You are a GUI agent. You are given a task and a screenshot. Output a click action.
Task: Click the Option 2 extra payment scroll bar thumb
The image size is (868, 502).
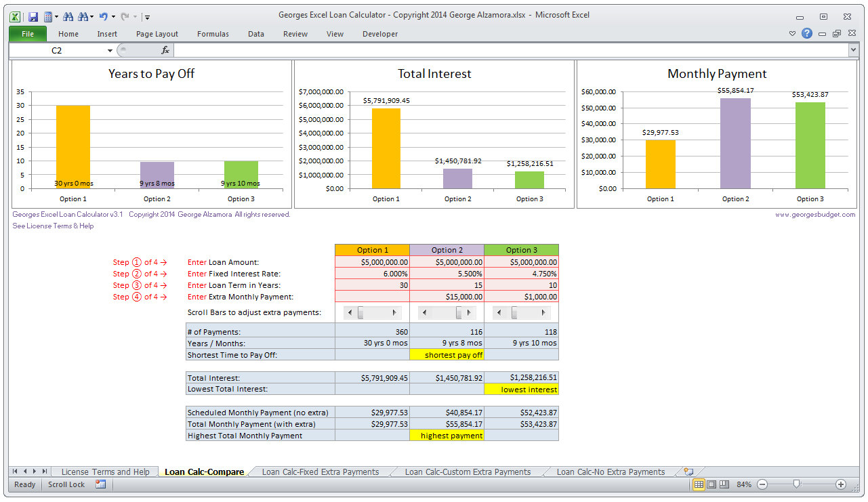click(459, 313)
